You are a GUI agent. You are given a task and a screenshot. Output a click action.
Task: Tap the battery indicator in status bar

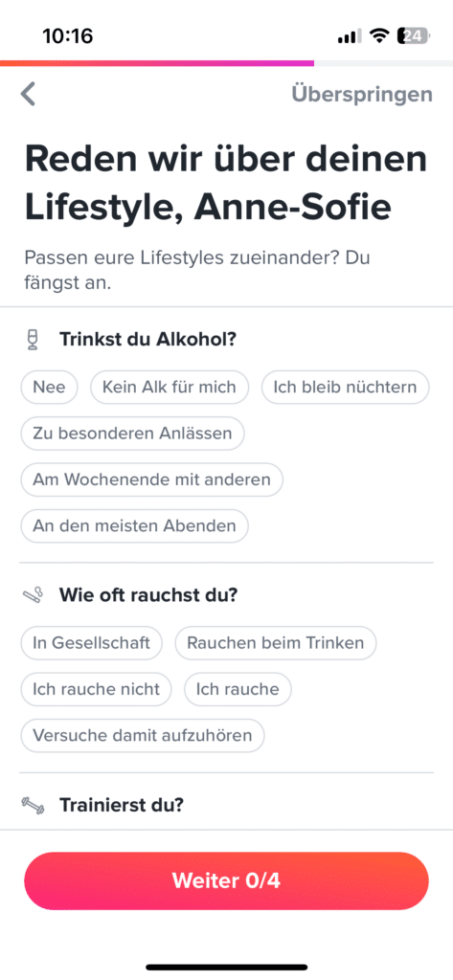coord(413,36)
